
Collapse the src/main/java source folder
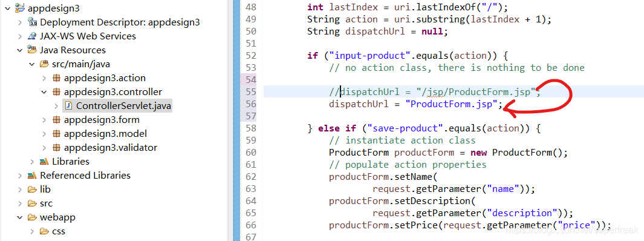click(32, 64)
